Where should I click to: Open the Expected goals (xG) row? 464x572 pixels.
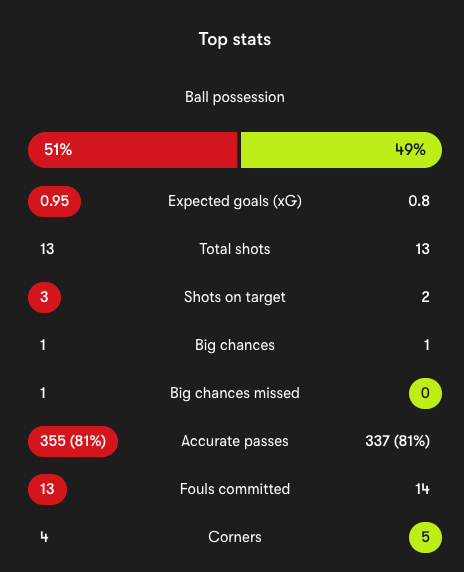click(235, 201)
